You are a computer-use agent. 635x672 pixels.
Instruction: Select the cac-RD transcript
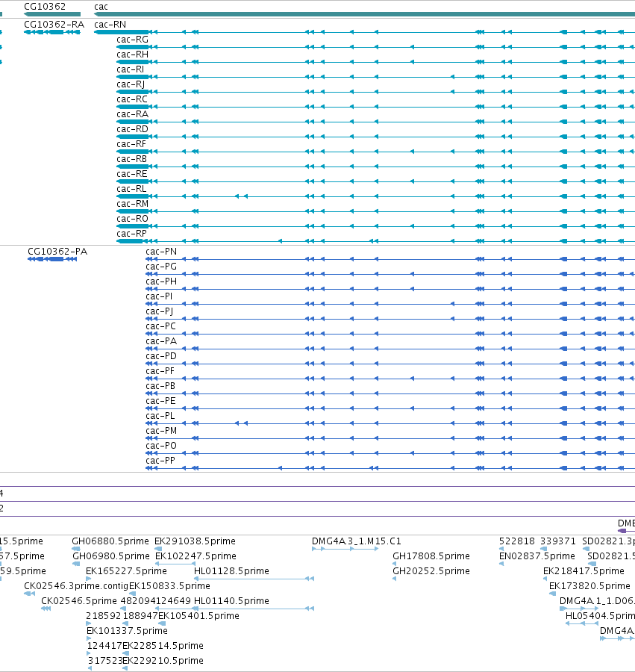[132, 129]
